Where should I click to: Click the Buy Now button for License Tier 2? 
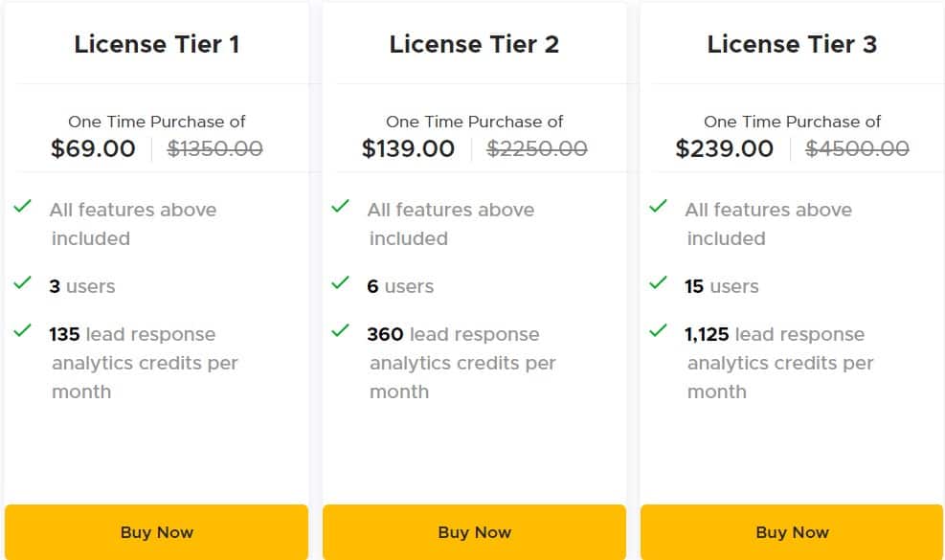[474, 531]
